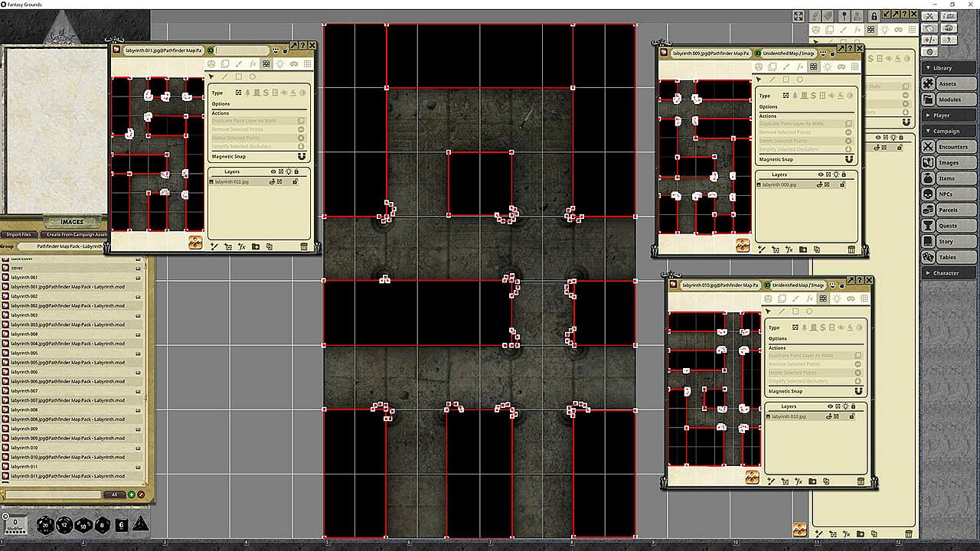This screenshot has width=980, height=551.
Task: Collapse the Library sidebar section
Action: (x=949, y=68)
